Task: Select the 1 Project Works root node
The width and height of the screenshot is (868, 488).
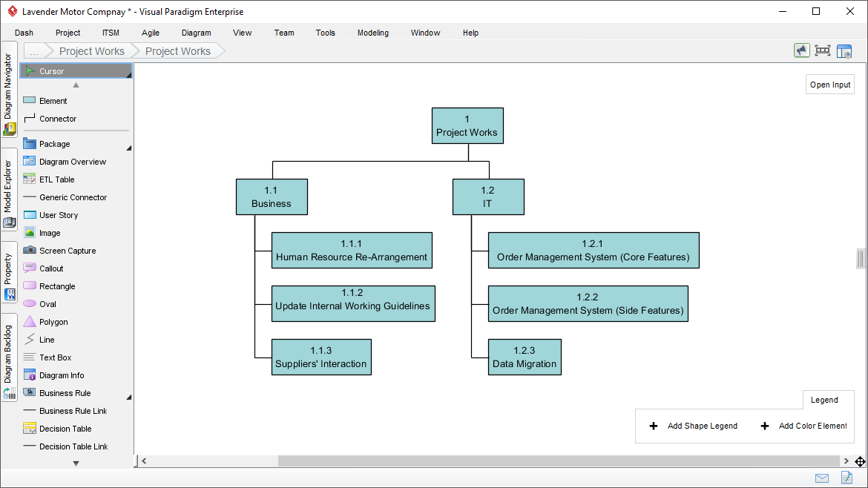Action: point(468,125)
